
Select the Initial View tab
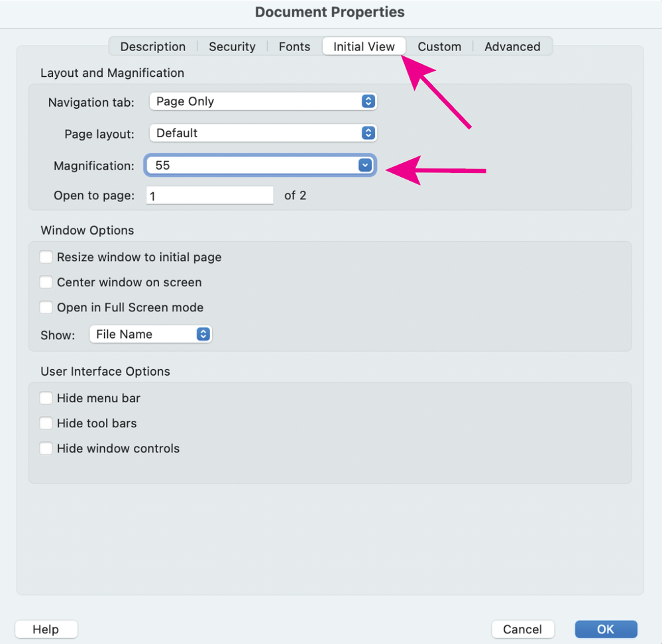pyautogui.click(x=364, y=46)
